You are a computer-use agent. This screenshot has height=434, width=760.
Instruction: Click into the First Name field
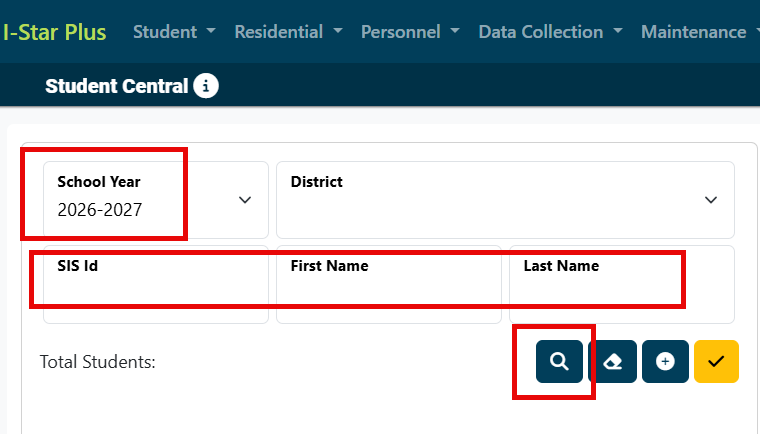389,285
